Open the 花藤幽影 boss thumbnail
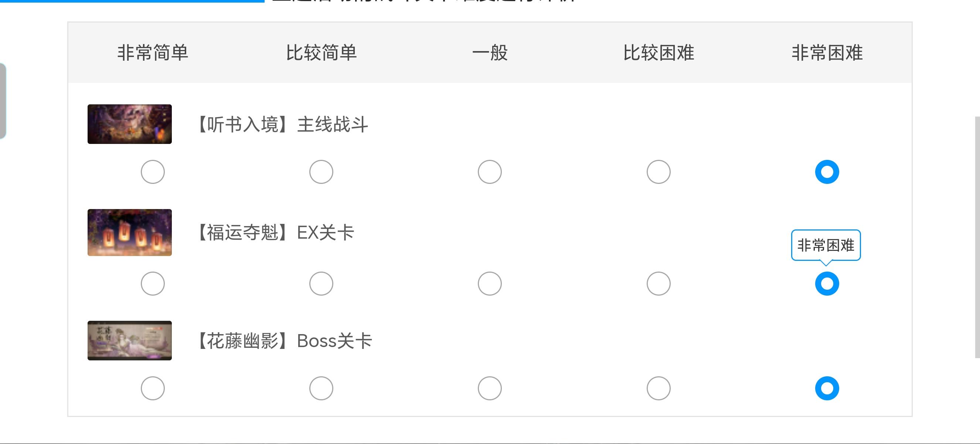The width and height of the screenshot is (980, 444). 129,340
